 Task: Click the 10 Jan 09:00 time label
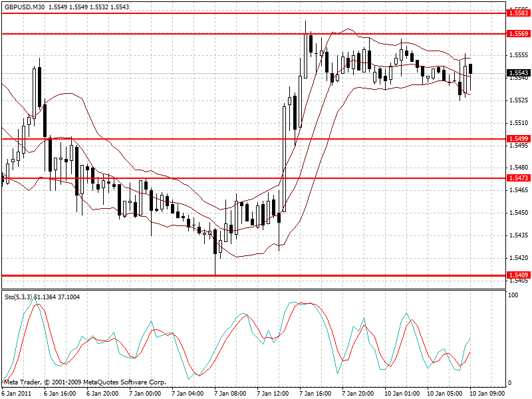point(487,394)
